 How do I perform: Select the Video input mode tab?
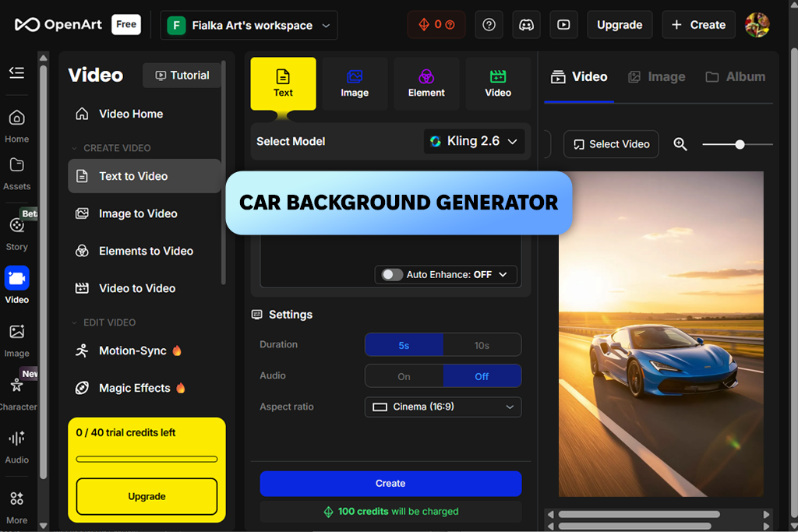pos(498,84)
